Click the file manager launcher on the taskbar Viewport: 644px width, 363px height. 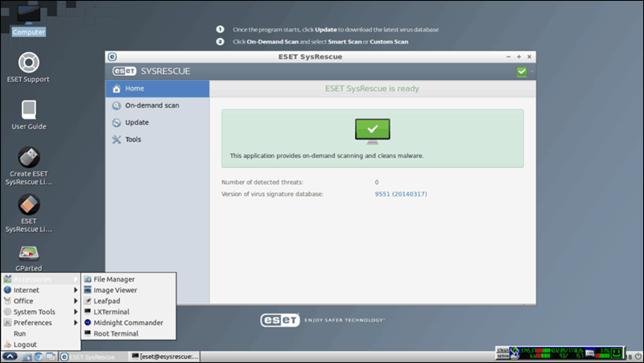27,357
